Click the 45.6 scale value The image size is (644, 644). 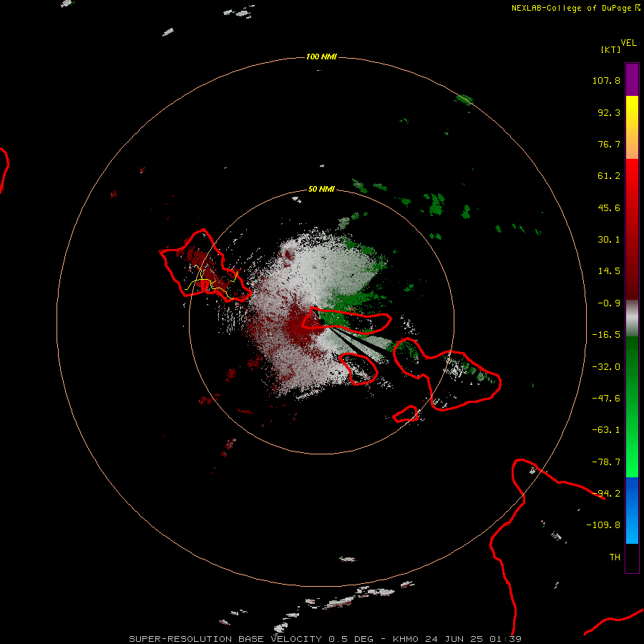609,208
